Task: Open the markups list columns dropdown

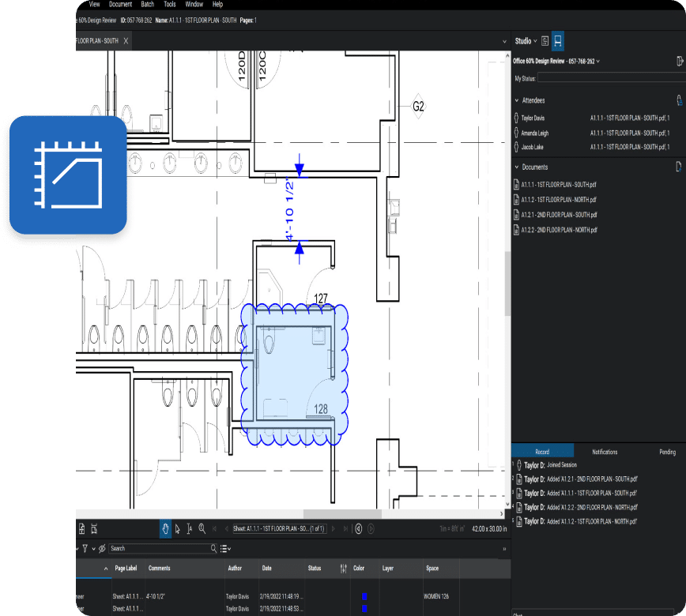Action: pos(226,548)
